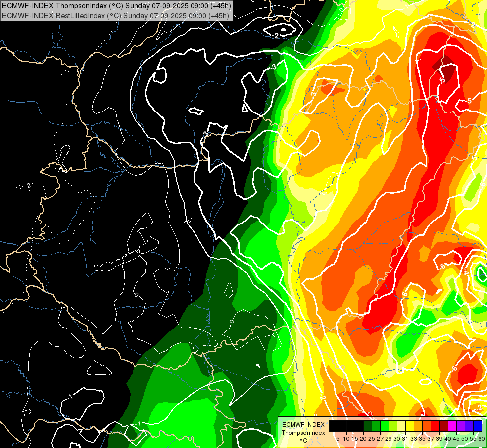Pick the purple 45–50 legend swatch
The image size is (487, 448).
[460, 426]
